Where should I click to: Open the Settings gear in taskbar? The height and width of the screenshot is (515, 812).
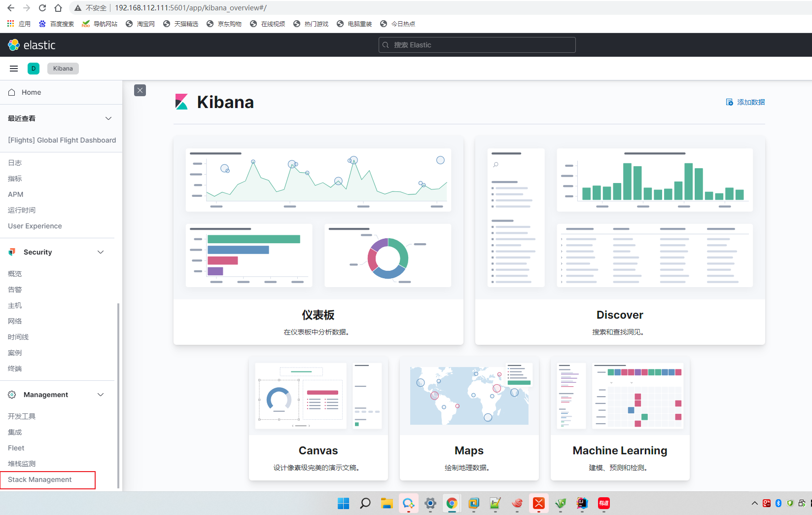tap(430, 503)
